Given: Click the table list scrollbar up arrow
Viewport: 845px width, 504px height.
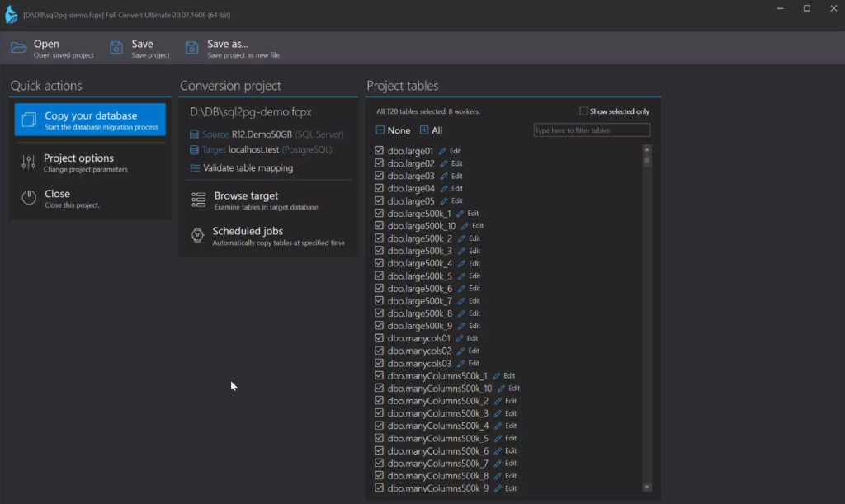Looking at the screenshot, I should pos(647,149).
